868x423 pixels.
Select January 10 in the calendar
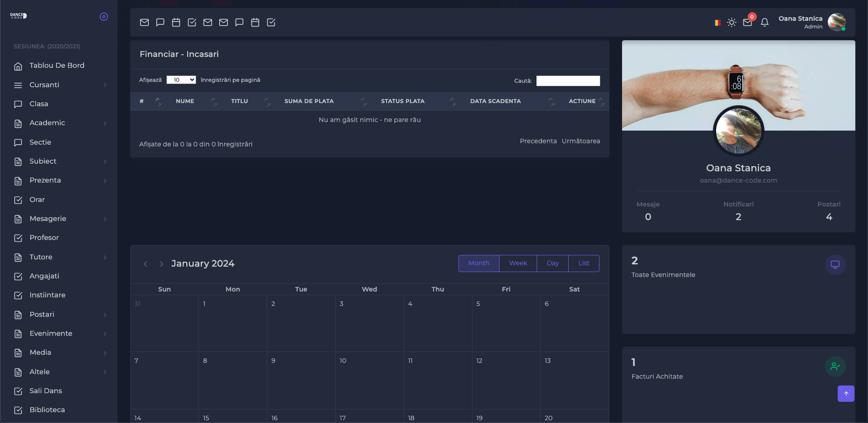click(370, 381)
